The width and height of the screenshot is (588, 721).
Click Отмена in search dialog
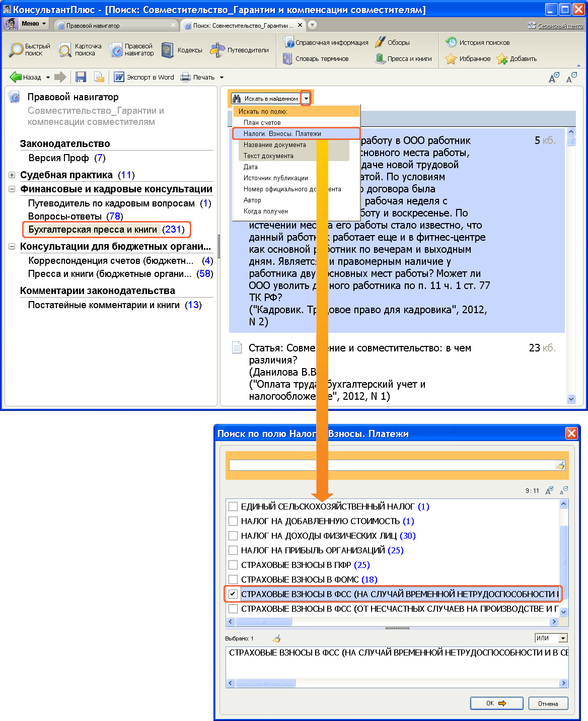(x=548, y=703)
